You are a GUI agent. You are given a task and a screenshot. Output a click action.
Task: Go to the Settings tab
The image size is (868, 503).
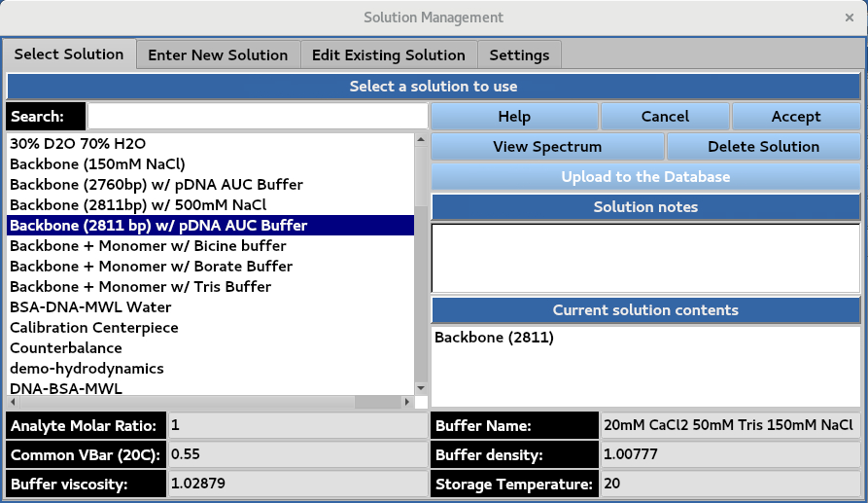pos(519,55)
